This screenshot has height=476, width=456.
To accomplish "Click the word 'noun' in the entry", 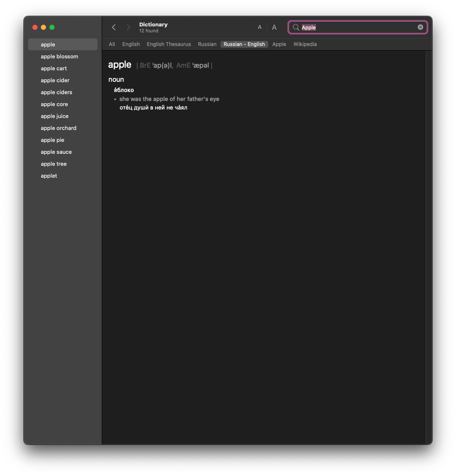I will point(116,80).
